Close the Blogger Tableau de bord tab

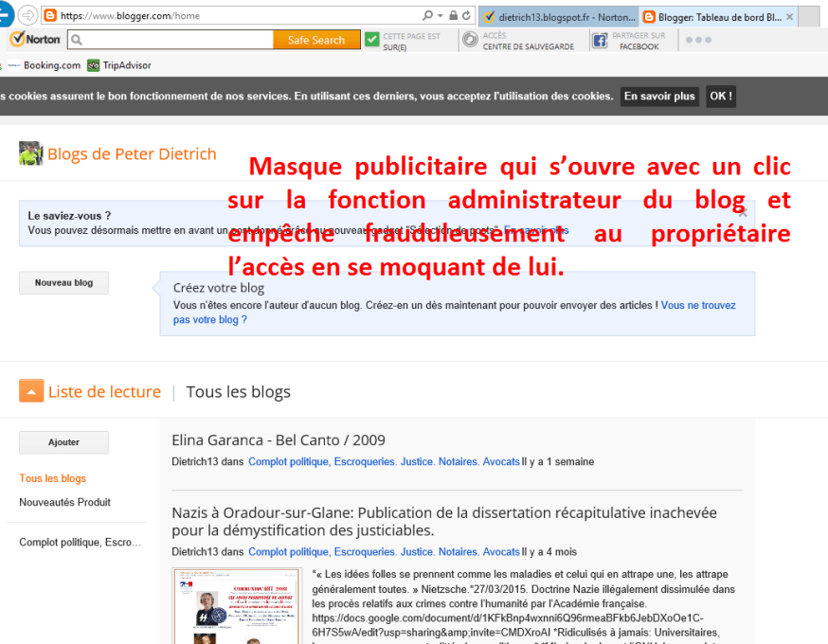(789, 16)
